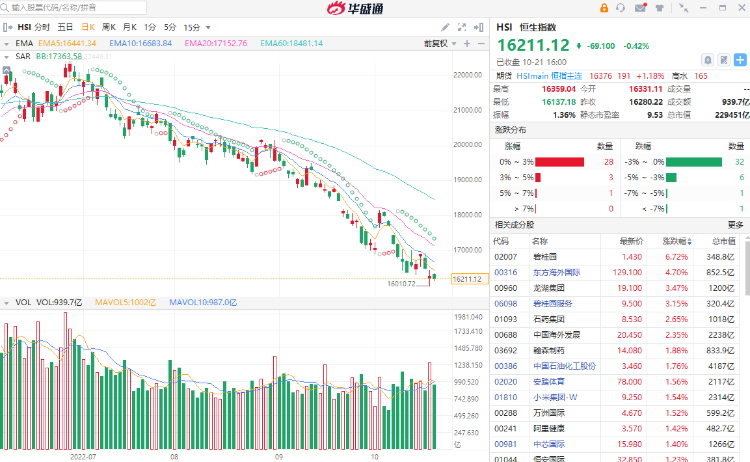This screenshot has height=462, width=750.
Task: Click the EMA5:16441.34 indicator label
Action: [x=67, y=44]
